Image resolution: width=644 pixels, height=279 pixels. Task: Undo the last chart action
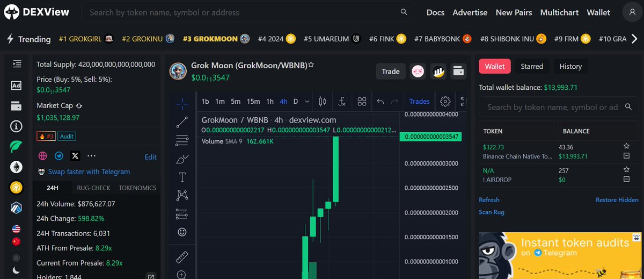click(x=380, y=101)
